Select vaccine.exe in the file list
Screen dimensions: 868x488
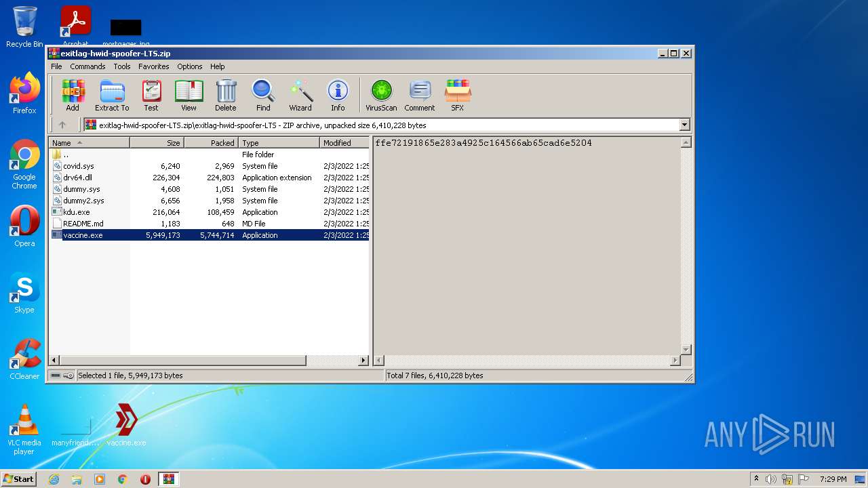[210, 235]
